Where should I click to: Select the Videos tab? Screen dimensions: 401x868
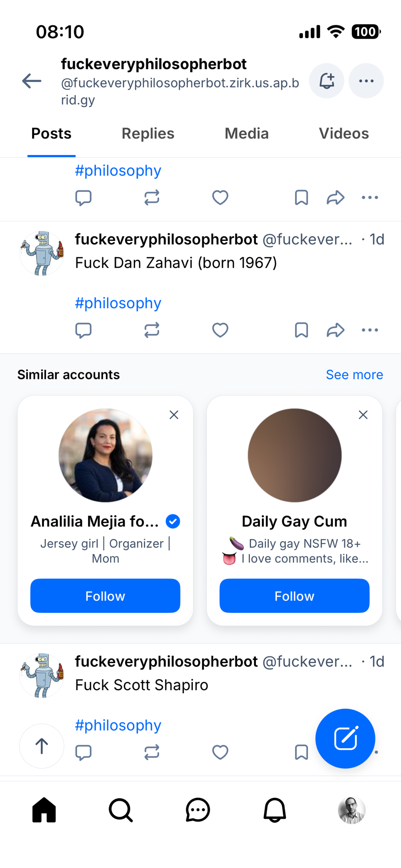[x=344, y=134]
